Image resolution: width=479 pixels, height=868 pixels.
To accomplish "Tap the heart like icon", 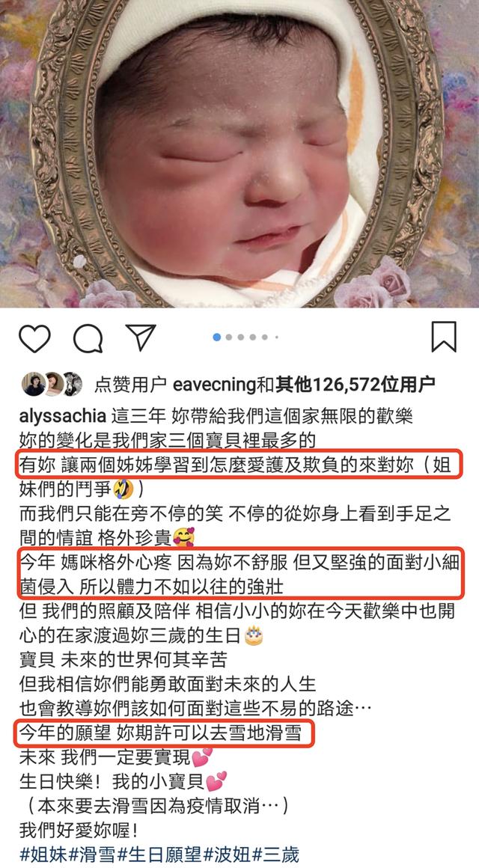I will 34,338.
